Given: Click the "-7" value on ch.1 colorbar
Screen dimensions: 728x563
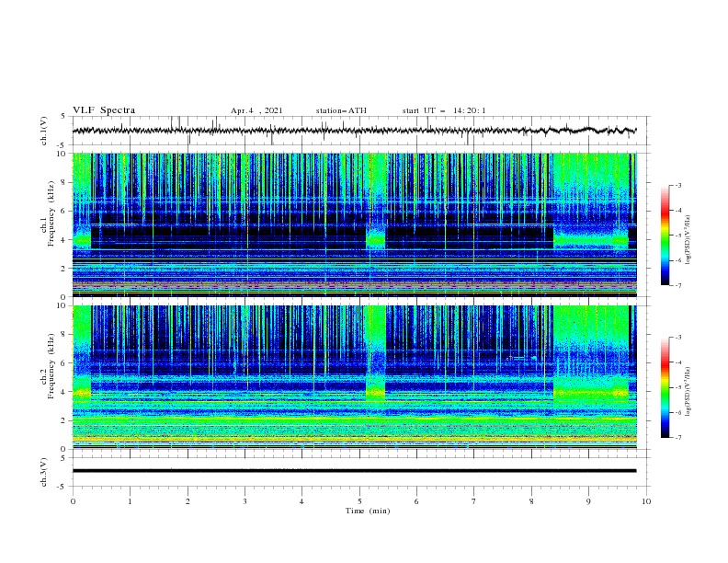Looking at the screenshot, I should [x=677, y=285].
